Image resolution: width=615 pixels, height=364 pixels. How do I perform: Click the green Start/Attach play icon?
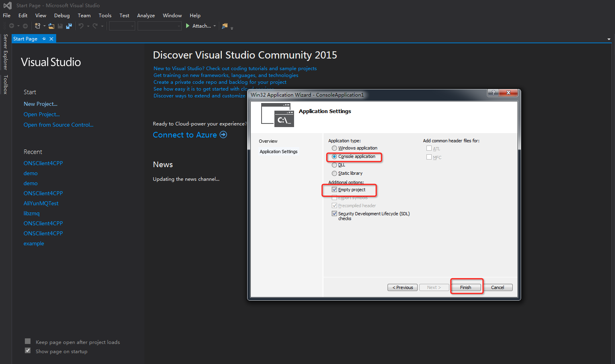coord(188,26)
